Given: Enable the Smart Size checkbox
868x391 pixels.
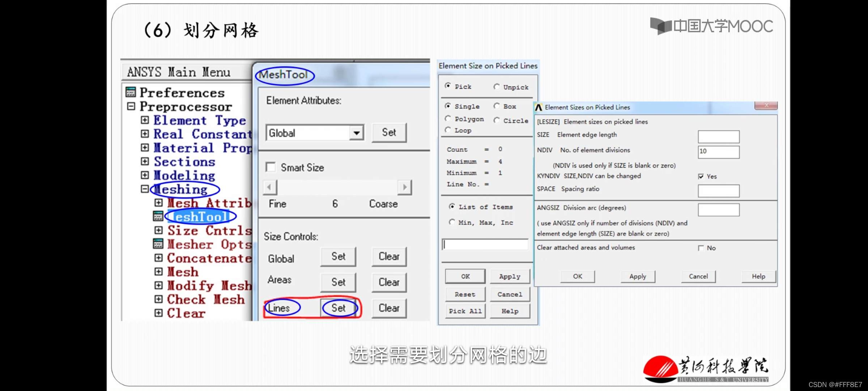Looking at the screenshot, I should click(271, 167).
